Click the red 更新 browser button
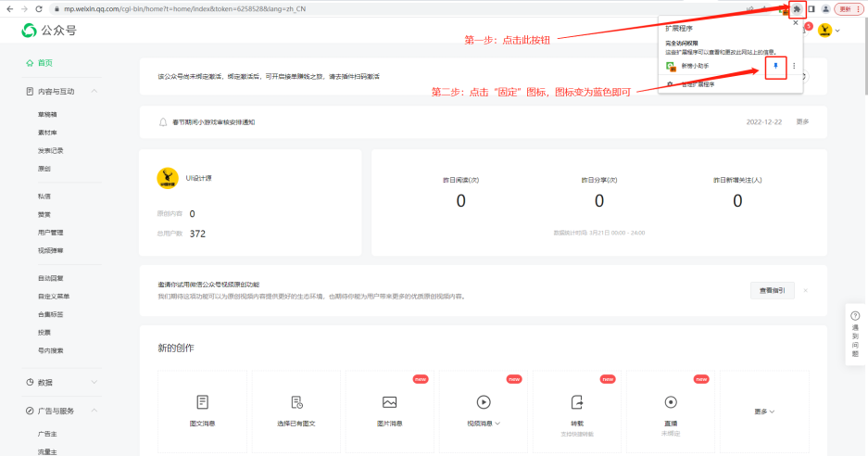868x456 pixels. point(849,9)
